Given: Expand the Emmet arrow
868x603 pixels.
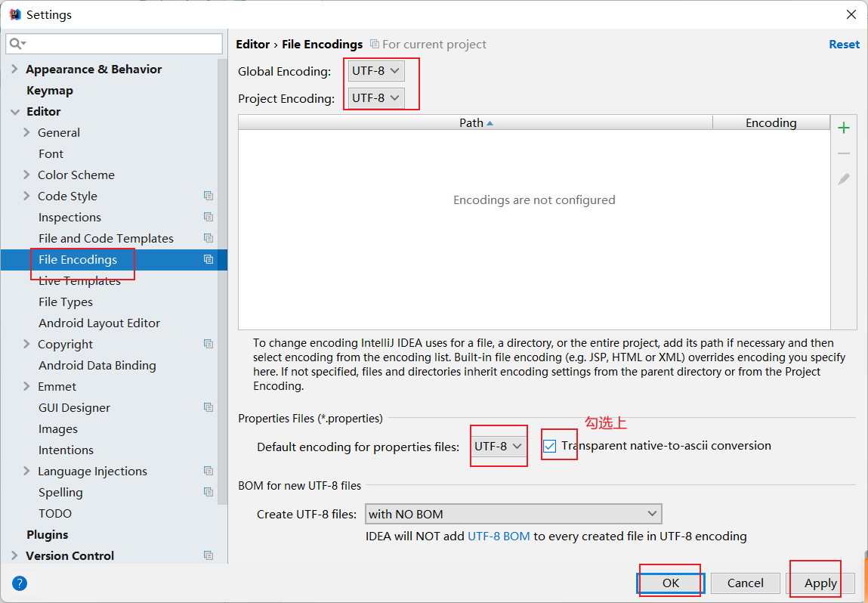Looking at the screenshot, I should point(26,386).
